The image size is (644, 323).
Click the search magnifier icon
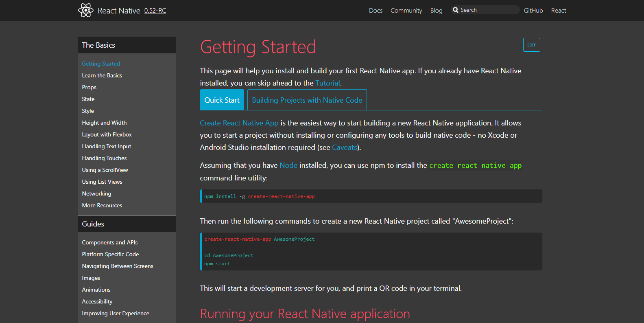(x=456, y=10)
